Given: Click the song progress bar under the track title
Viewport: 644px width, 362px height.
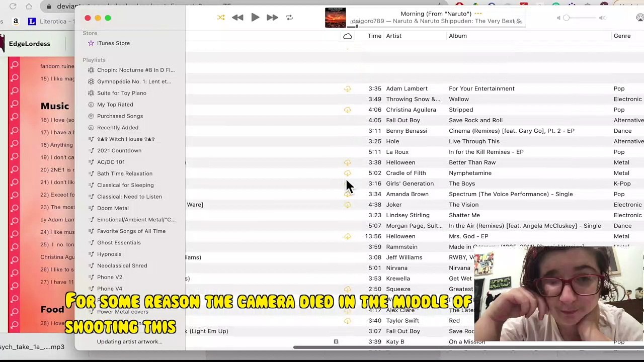Looking at the screenshot, I should click(437, 27).
